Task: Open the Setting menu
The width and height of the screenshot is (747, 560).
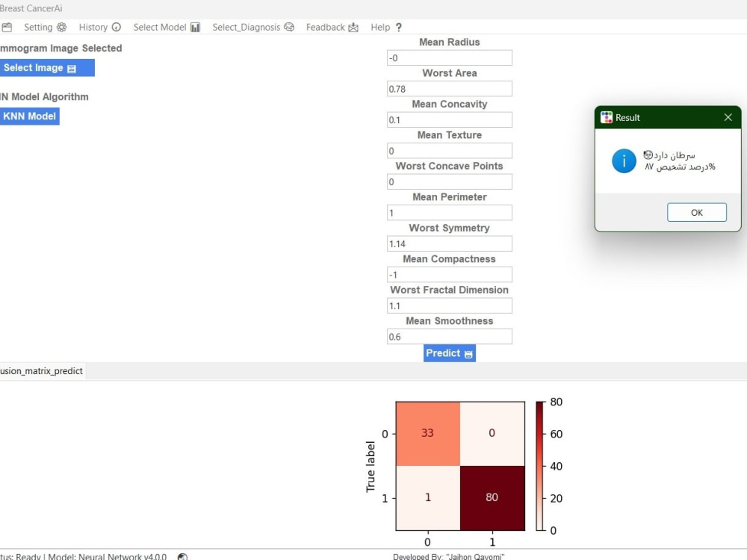Action: pyautogui.click(x=45, y=27)
